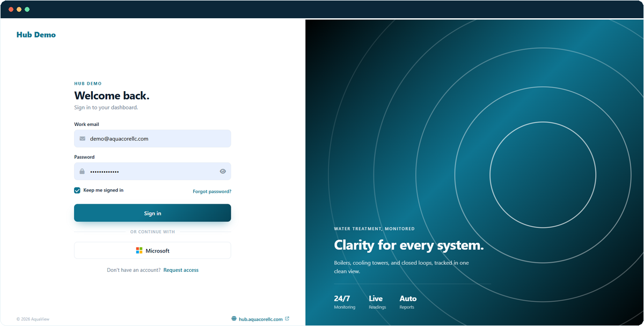Click the Clarity for every system. headline
Viewport: 644px width, 326px height.
pyautogui.click(x=409, y=246)
